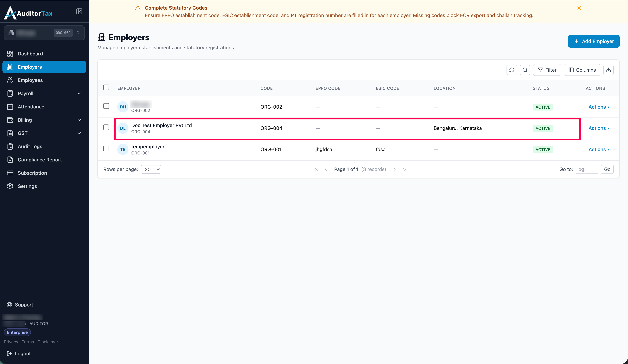Open the Columns chooser button
628x364 pixels.
tap(582, 70)
